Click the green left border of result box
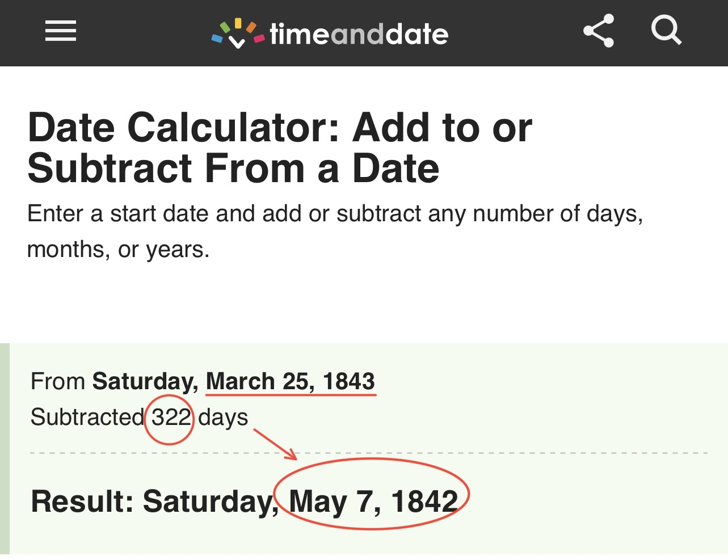This screenshot has height=560, width=728. (5, 448)
